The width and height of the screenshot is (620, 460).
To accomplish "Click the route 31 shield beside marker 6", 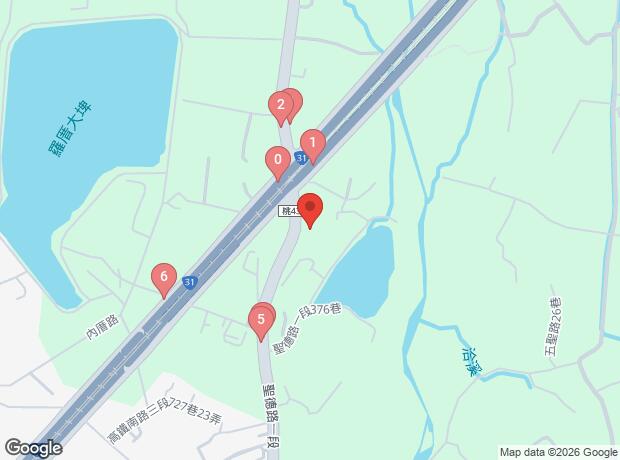I will pos(190,282).
